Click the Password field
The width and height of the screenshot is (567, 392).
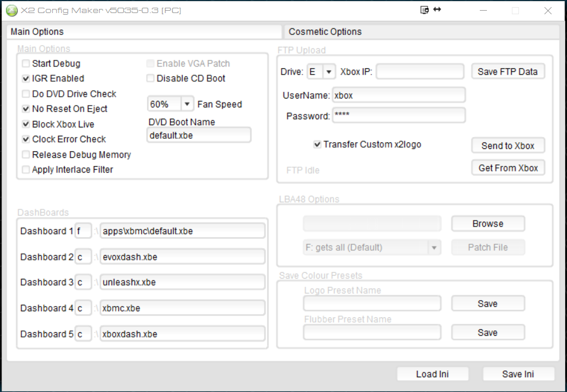coord(399,116)
